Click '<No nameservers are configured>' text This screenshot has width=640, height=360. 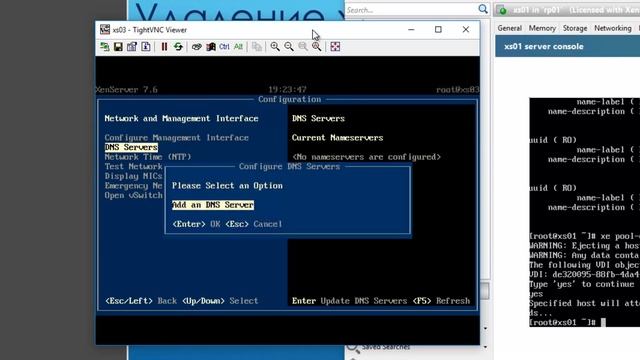pyautogui.click(x=367, y=157)
